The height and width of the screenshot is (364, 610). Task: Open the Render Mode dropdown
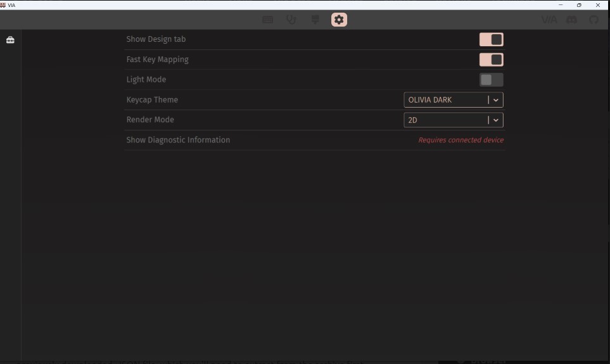coord(447,120)
